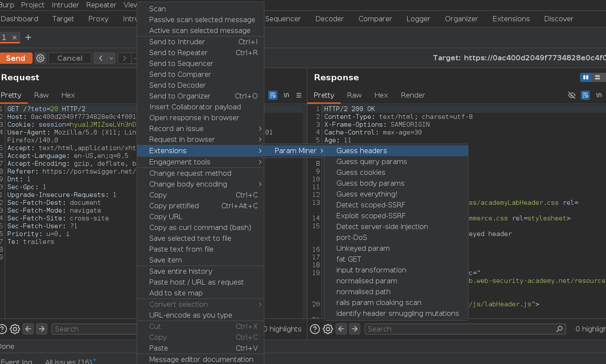Send request to Intruder
Screen dimensions: 606x364
coord(200,42)
